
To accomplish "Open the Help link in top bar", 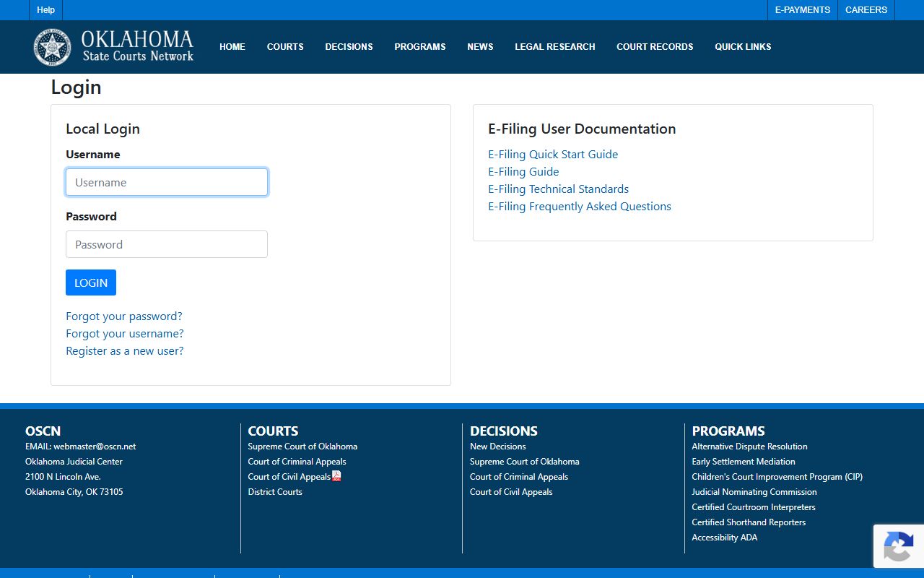I will click(46, 10).
